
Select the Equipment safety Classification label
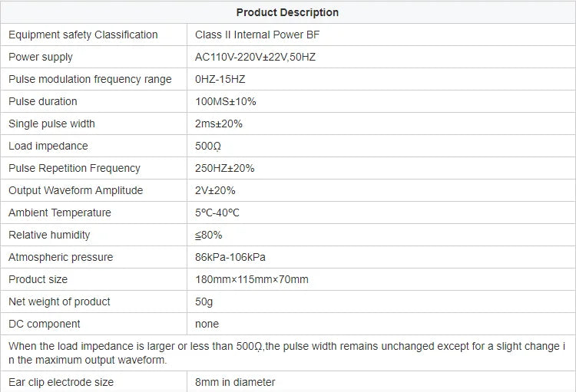(x=83, y=35)
